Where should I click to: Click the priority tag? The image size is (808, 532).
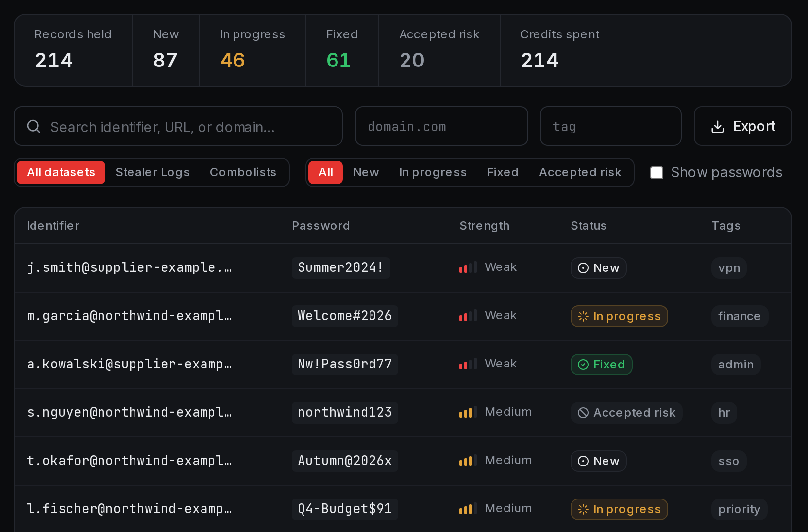[740, 509]
